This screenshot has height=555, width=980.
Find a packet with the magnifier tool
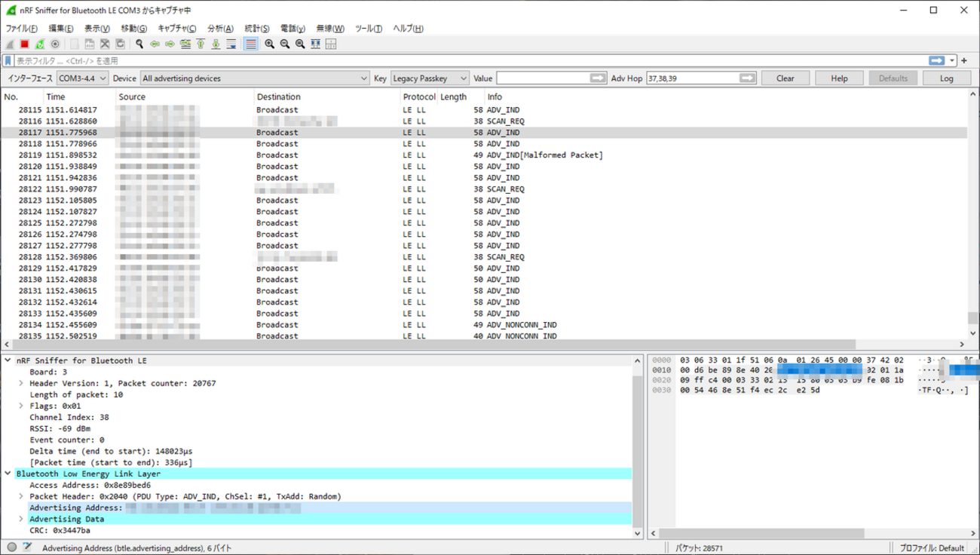138,44
